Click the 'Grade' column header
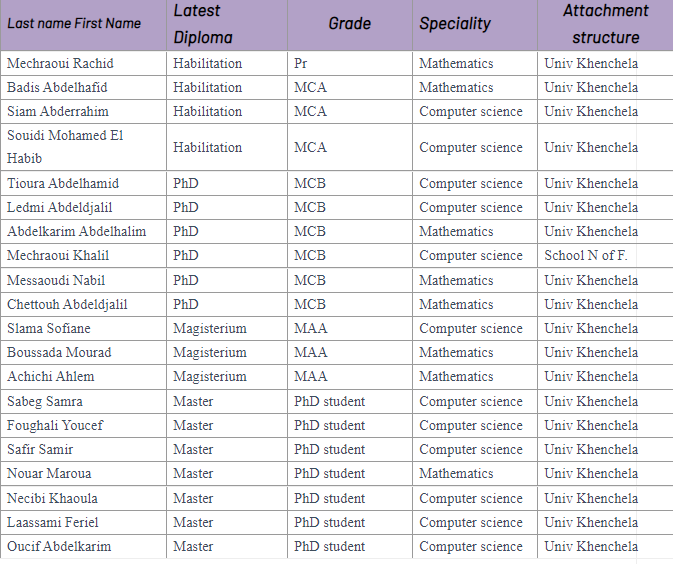The height and width of the screenshot is (564, 677). click(x=349, y=23)
